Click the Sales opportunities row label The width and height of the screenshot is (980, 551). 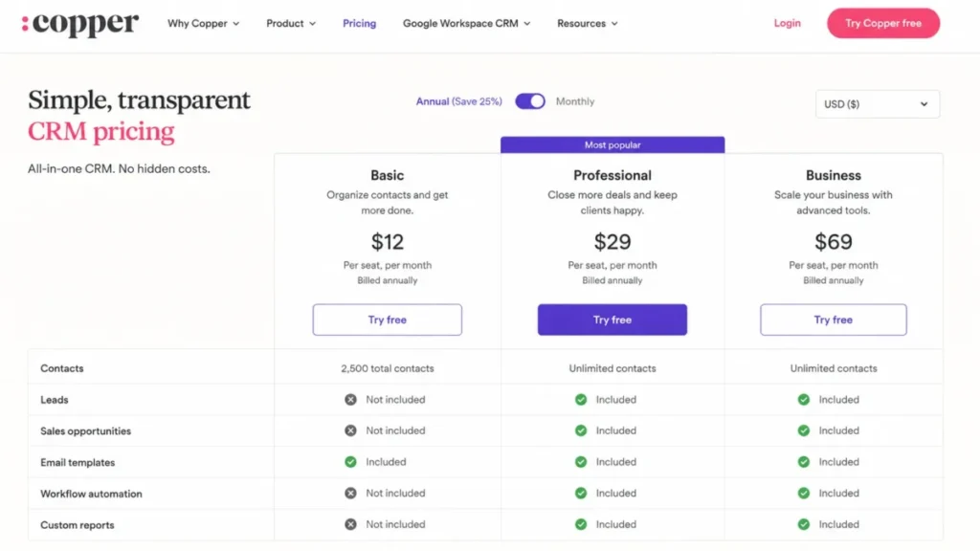tap(85, 431)
